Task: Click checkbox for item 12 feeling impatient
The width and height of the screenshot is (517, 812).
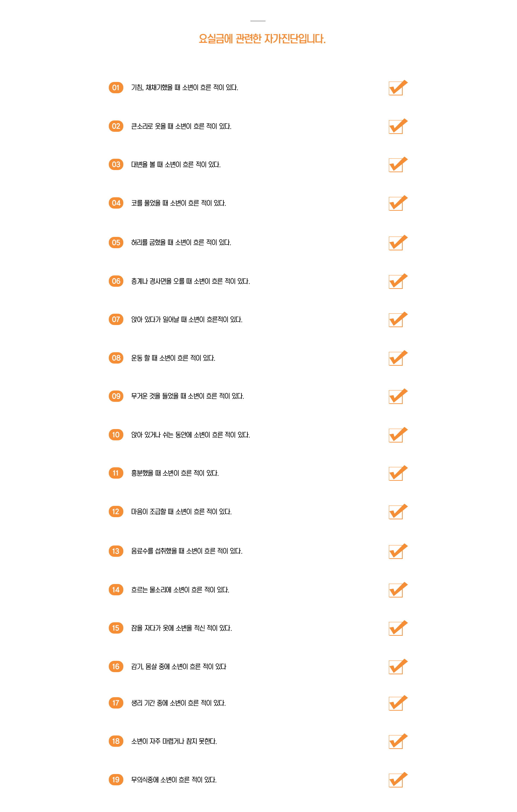Action: pyautogui.click(x=396, y=512)
